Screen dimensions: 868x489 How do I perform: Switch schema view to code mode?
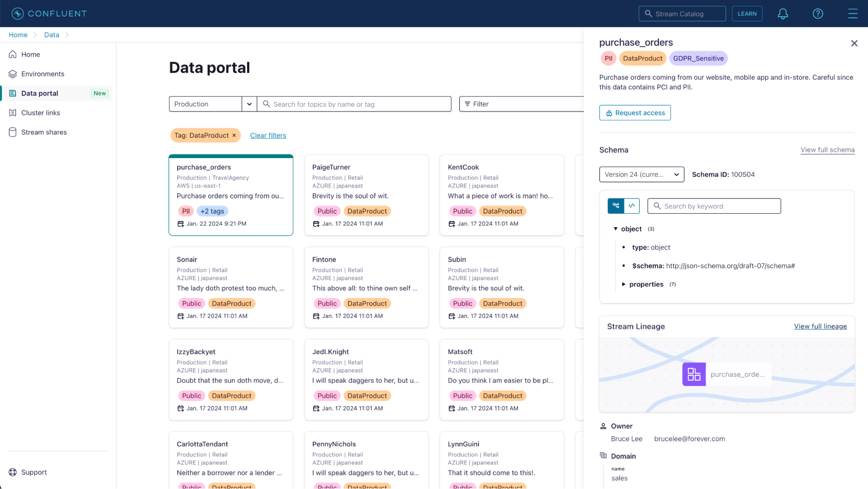tap(632, 205)
